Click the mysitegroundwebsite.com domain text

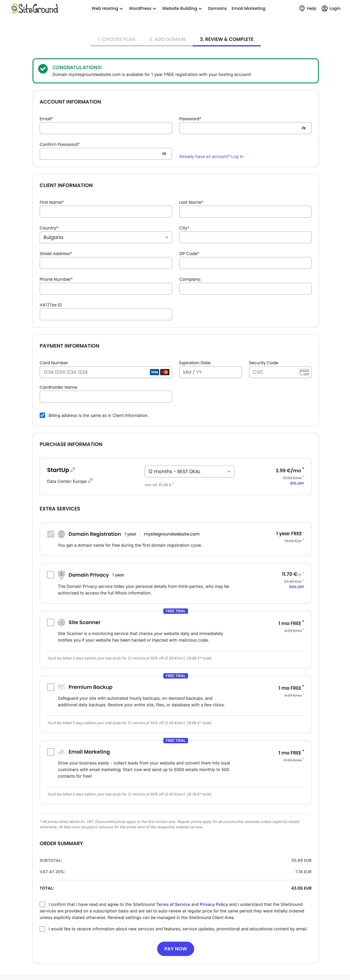[x=172, y=534]
